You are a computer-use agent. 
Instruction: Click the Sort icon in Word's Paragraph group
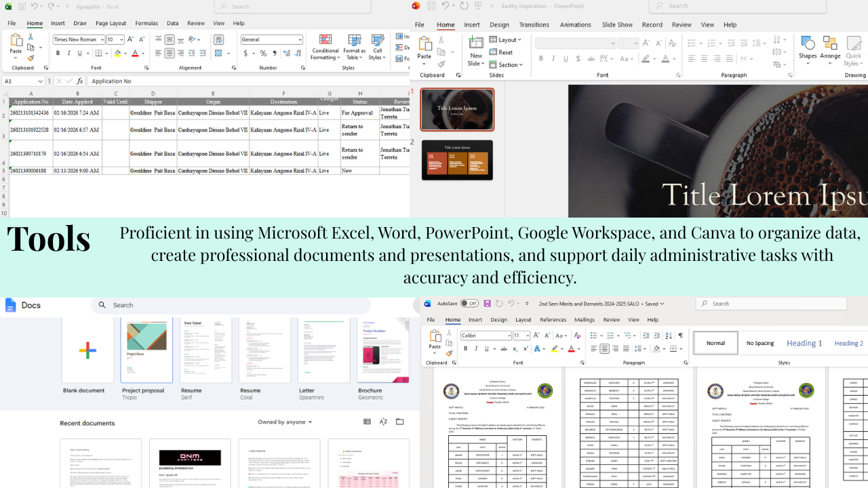pos(668,335)
